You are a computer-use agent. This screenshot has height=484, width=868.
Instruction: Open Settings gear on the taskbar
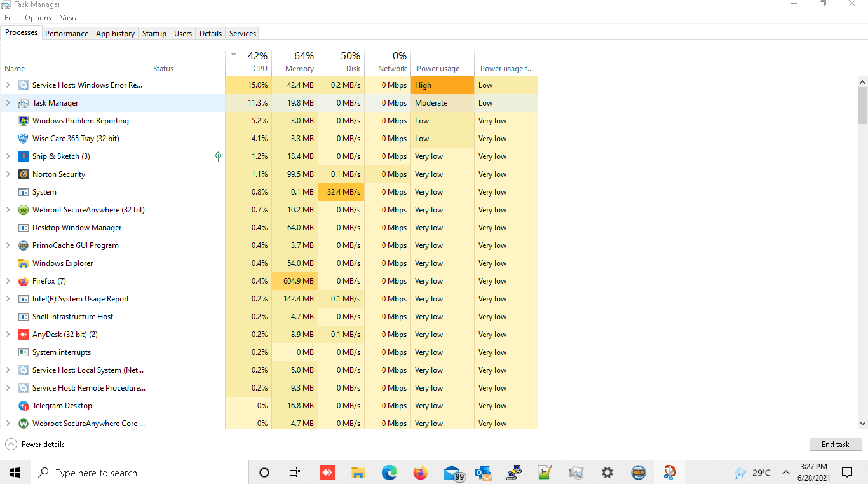click(x=607, y=473)
